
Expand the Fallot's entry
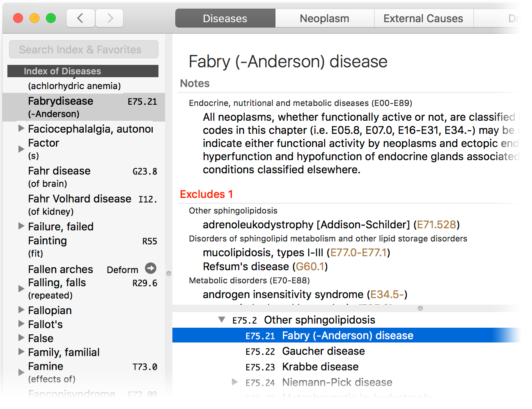(21, 324)
